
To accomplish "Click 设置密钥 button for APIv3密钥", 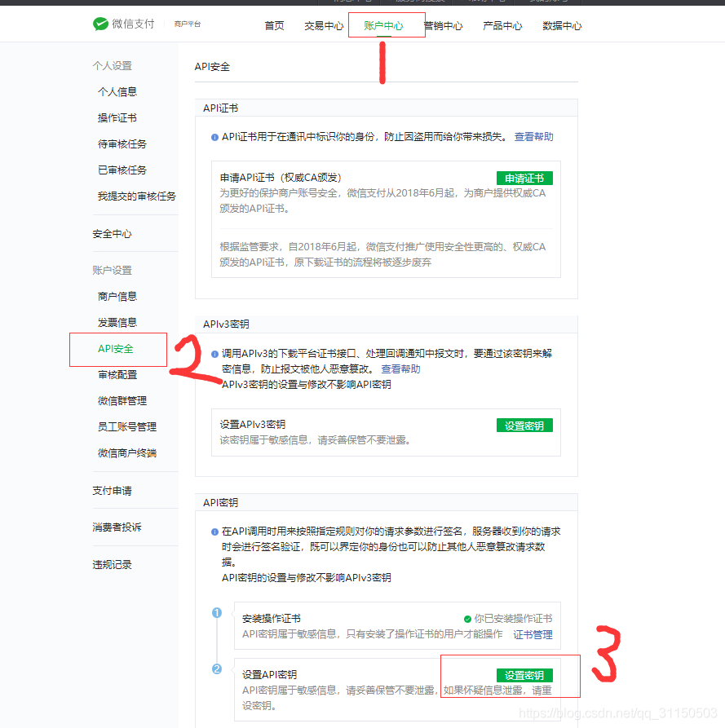I will click(524, 426).
